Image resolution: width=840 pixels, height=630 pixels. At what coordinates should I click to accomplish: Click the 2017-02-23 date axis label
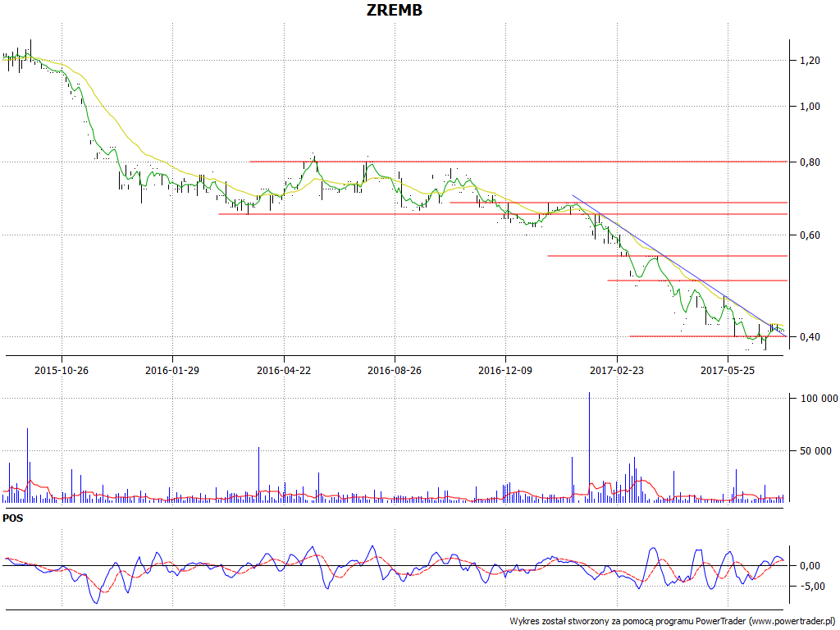click(x=617, y=370)
